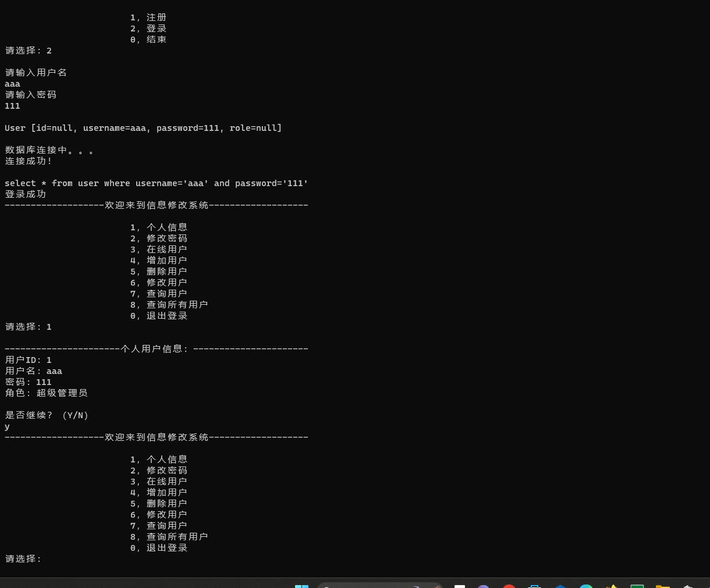Click the 连接成功! message
Image resolution: width=710 pixels, height=588 pixels.
[29, 161]
